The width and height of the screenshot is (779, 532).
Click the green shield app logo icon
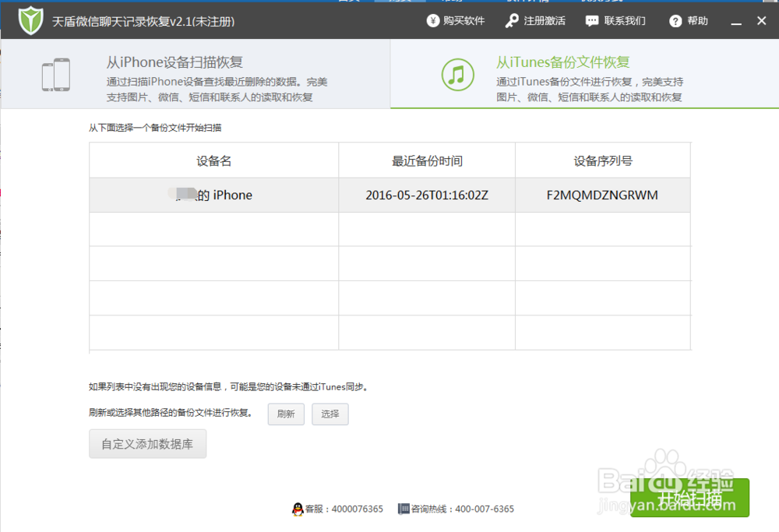point(30,20)
